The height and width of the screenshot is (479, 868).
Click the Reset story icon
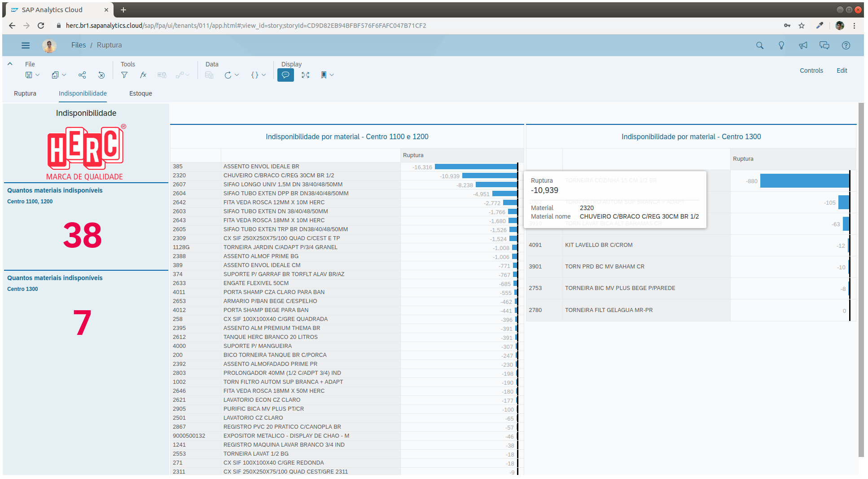click(x=101, y=75)
